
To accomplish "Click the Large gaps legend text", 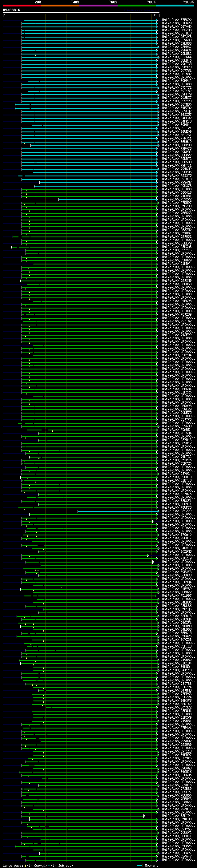I will [x=38, y=865].
